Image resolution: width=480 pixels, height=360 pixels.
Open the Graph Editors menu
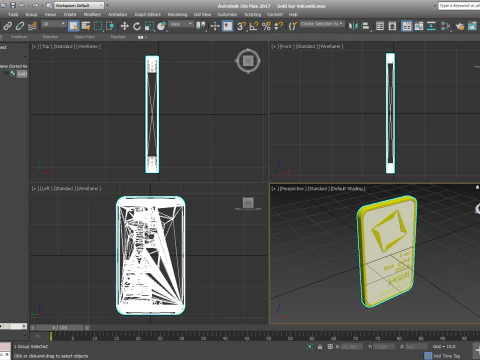point(148,14)
